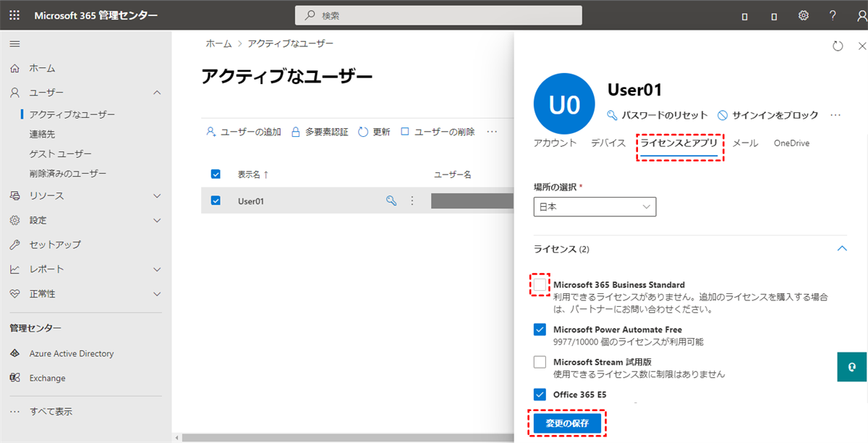Click the ユーザーの追加 toolbar button
Image resolution: width=868 pixels, height=443 pixels.
(244, 132)
